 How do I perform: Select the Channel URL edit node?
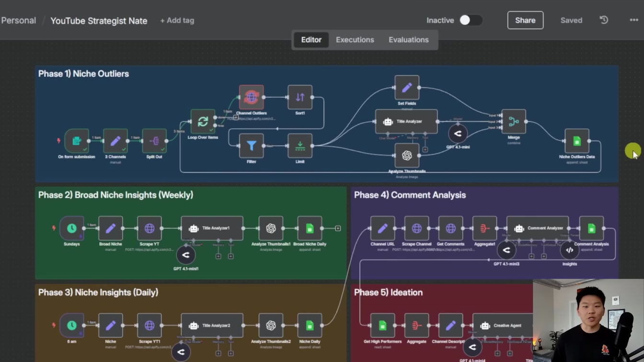382,228
